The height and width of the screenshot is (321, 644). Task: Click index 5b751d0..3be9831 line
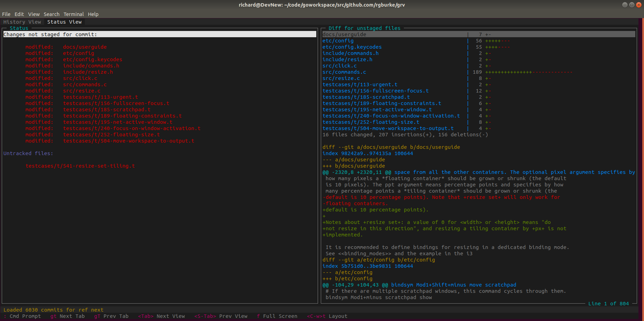(x=368, y=266)
